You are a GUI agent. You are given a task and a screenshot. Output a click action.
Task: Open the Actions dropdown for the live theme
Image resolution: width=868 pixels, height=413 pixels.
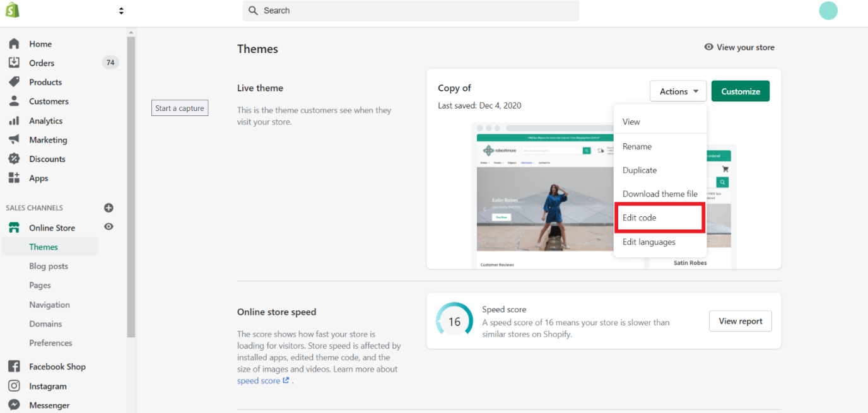677,91
